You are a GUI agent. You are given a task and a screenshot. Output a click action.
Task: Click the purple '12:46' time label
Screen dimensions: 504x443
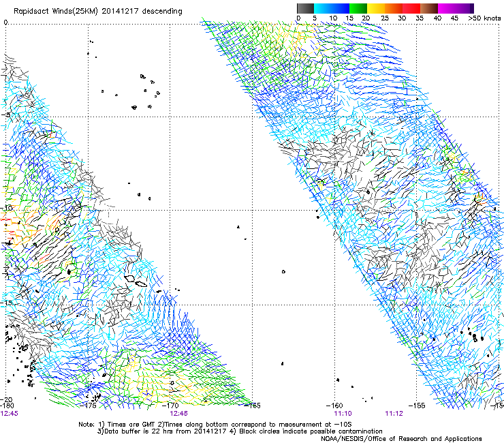coord(178,413)
